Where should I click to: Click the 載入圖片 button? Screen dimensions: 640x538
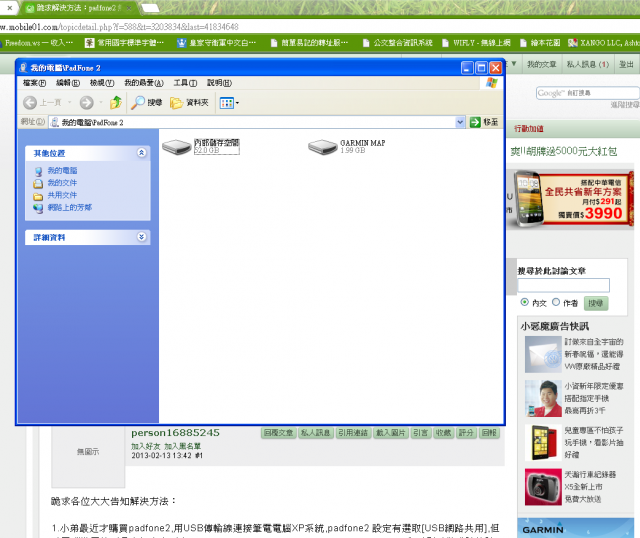click(391, 433)
